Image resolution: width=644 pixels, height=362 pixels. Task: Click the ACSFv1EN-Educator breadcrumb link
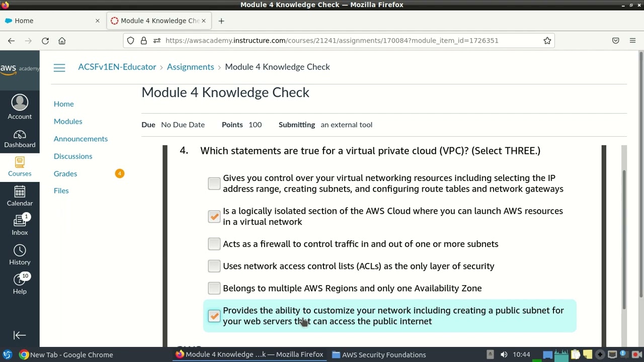(x=117, y=67)
